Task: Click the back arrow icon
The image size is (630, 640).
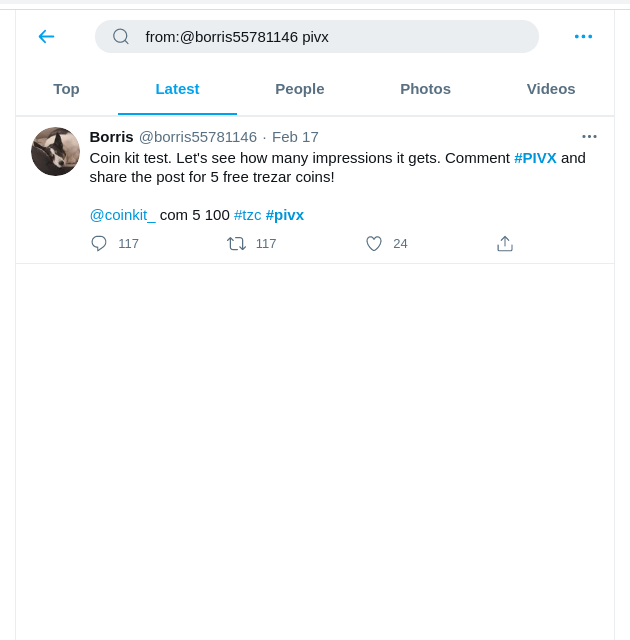Action: point(46,37)
